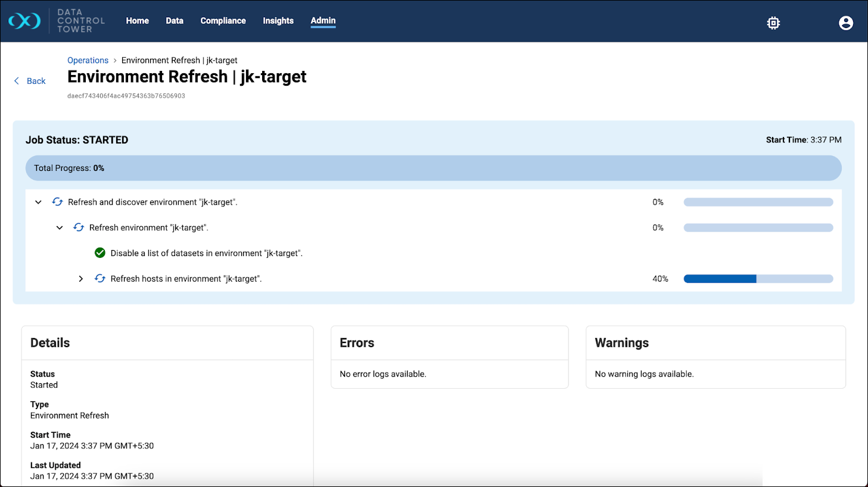The height and width of the screenshot is (487, 868).
Task: Select the Admin menu item
Action: click(323, 21)
